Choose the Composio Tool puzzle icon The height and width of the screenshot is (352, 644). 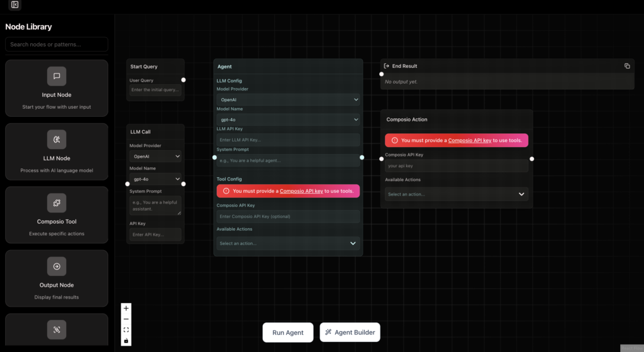click(x=57, y=202)
